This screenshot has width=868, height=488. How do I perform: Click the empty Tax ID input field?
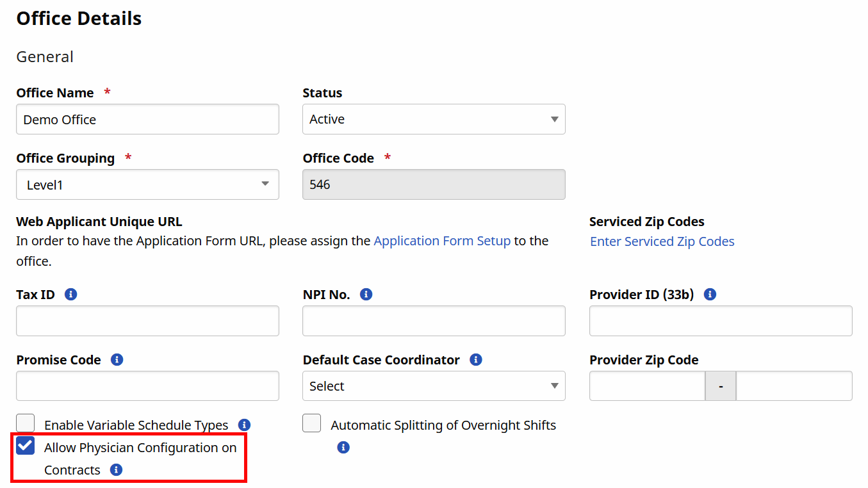(x=147, y=321)
